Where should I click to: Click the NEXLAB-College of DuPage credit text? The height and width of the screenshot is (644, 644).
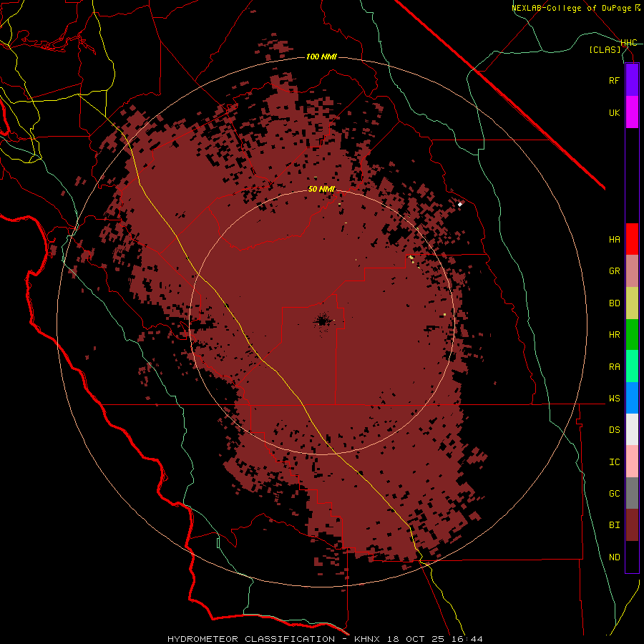tap(576, 8)
